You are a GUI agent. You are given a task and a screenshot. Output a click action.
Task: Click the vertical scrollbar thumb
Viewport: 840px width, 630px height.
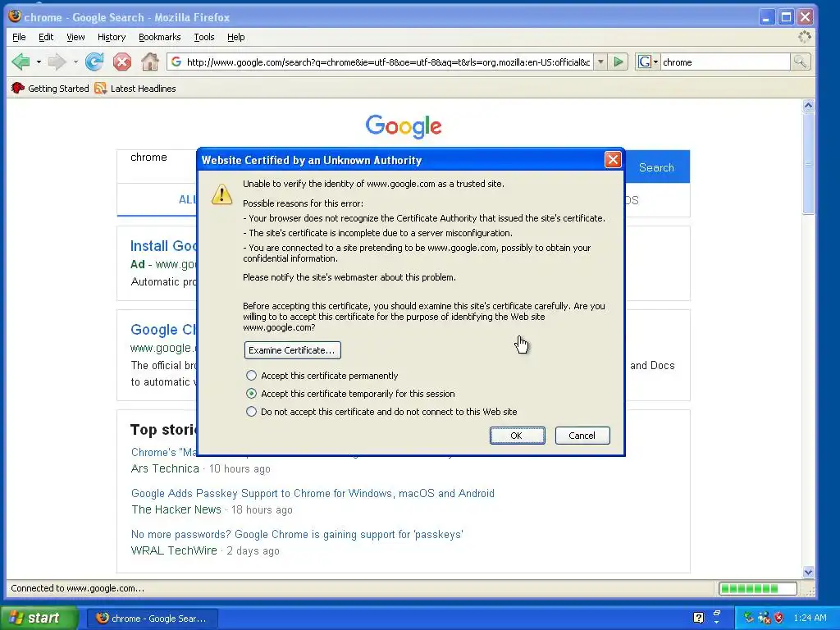pyautogui.click(x=808, y=164)
